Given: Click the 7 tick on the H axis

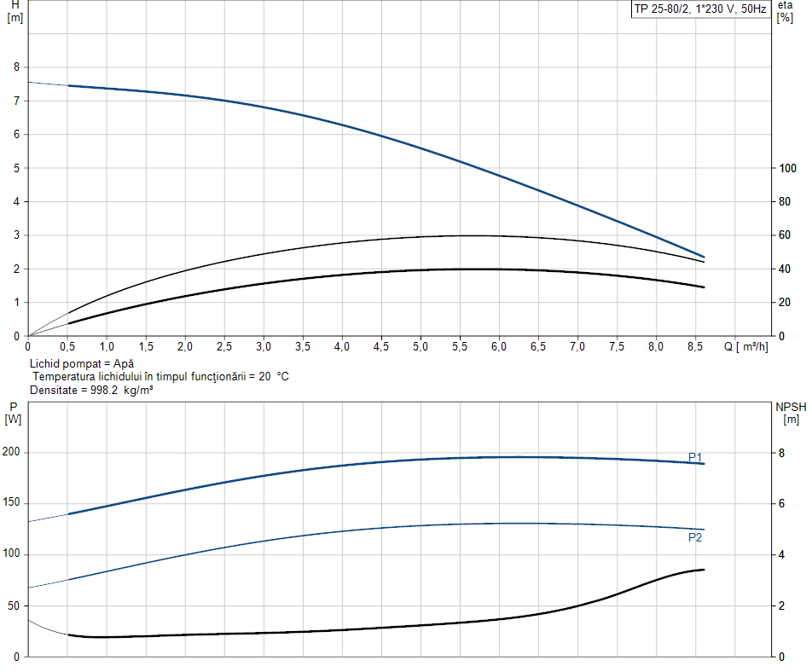Looking at the screenshot, I should pyautogui.click(x=16, y=101).
